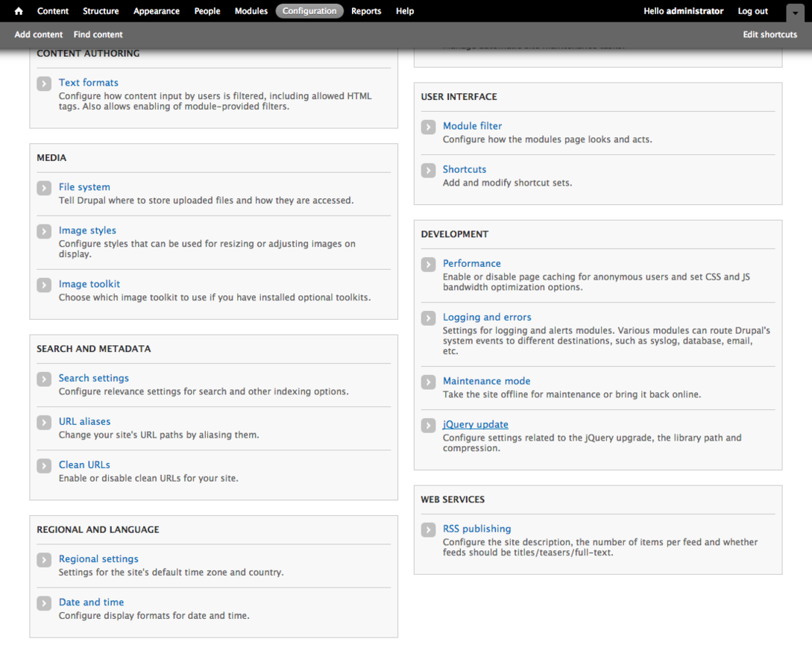
Task: Open jQuery update settings
Action: (x=476, y=424)
